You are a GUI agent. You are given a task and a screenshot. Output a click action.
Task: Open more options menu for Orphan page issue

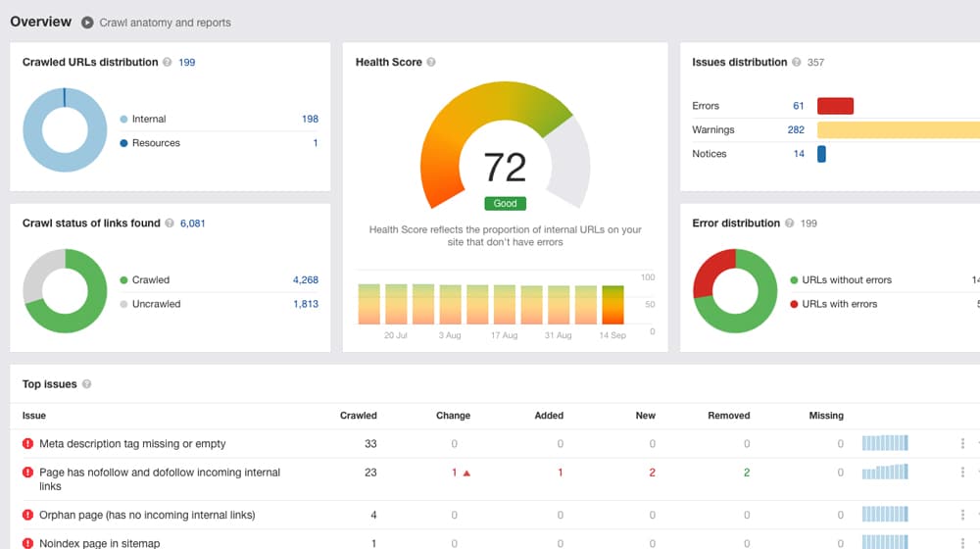[x=962, y=515]
